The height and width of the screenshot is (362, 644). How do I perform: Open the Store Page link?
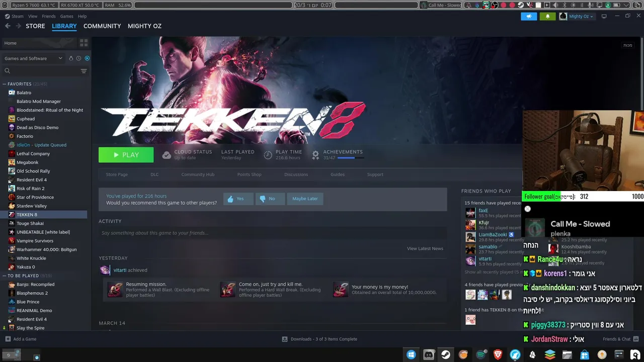coord(117,174)
